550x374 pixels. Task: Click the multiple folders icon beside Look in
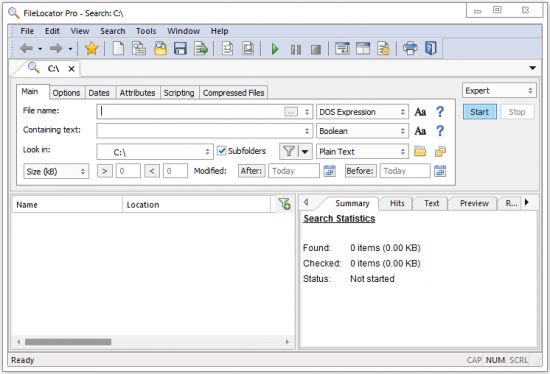[440, 152]
